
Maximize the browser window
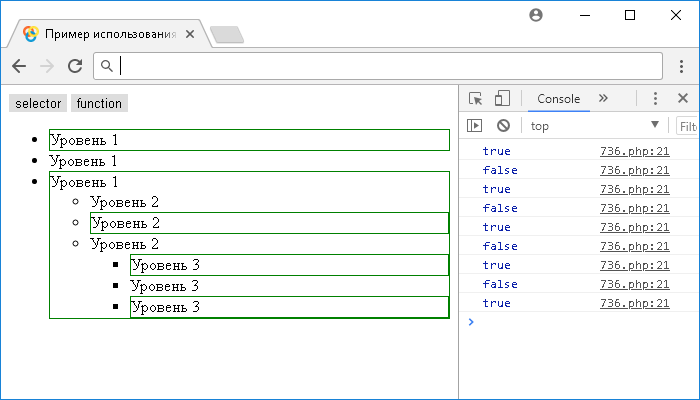coord(629,15)
